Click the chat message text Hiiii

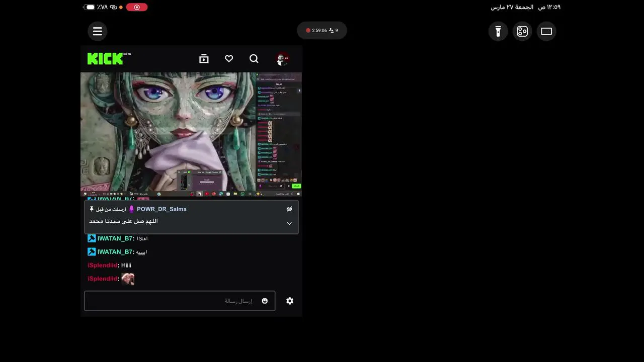[x=126, y=265]
